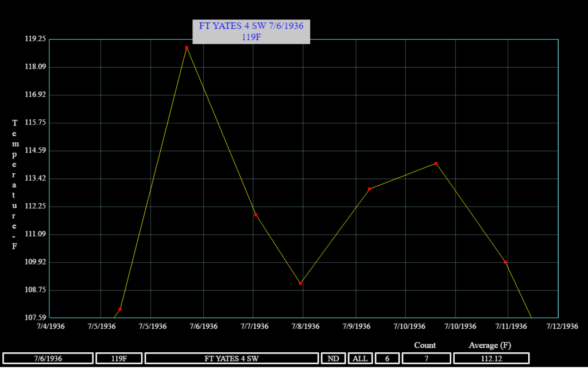Click the 107.59 y-axis label
Screen dimensions: 588x369
pos(35,317)
